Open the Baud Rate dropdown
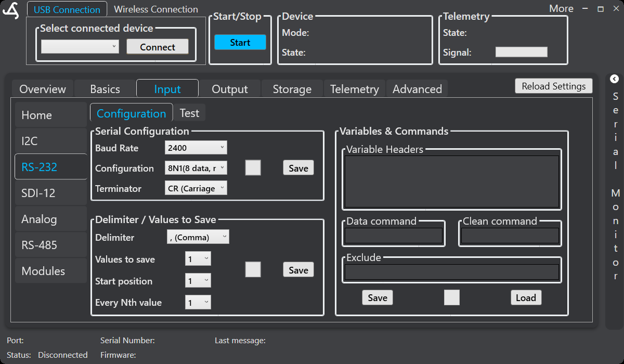Image resolution: width=624 pixels, height=364 pixels. 196,148
